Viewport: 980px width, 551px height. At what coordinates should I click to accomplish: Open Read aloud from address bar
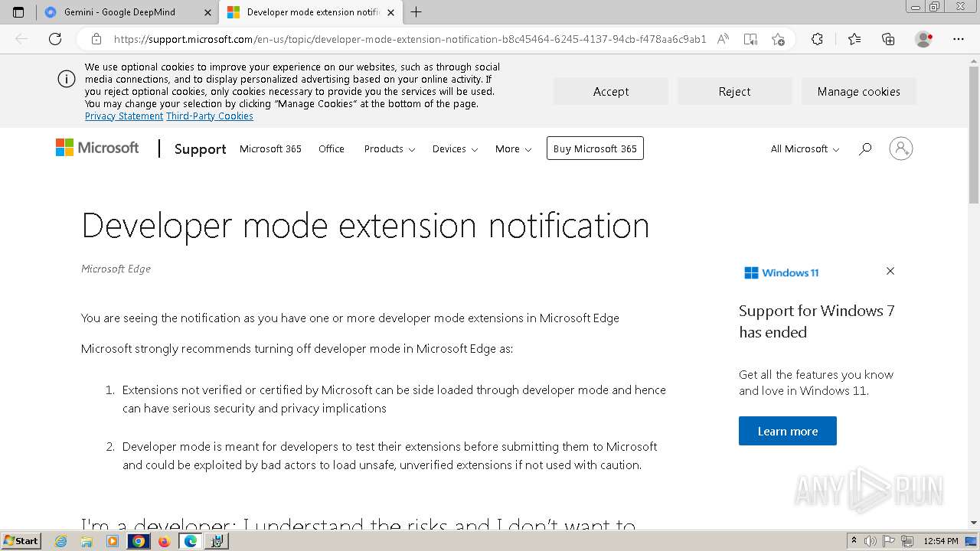pyautogui.click(x=722, y=39)
